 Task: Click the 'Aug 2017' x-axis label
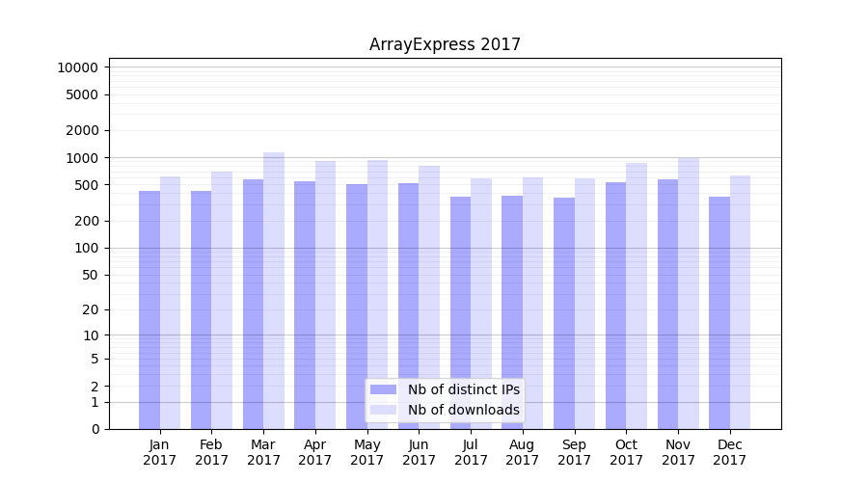pos(523,452)
